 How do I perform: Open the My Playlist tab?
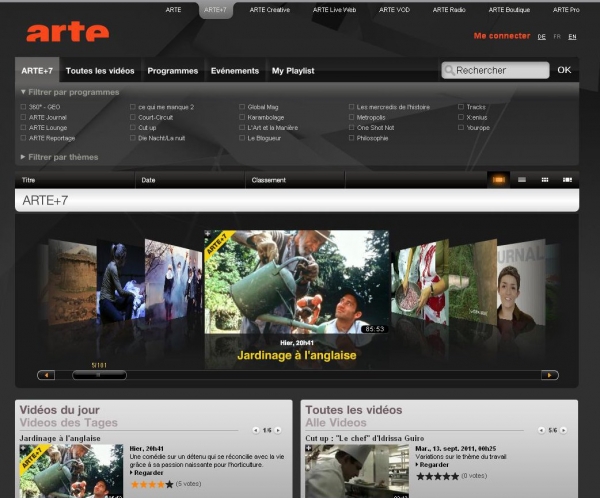click(x=293, y=71)
